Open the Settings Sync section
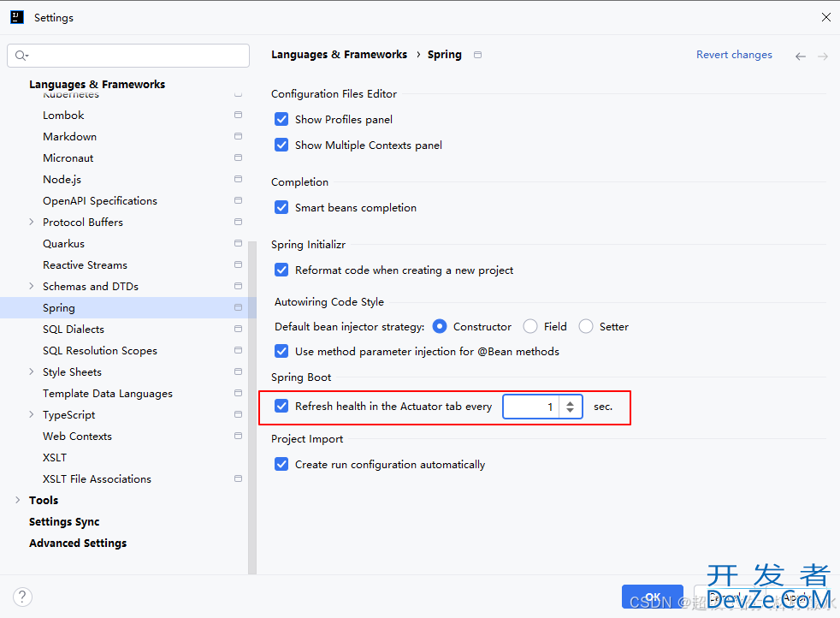 pyautogui.click(x=64, y=521)
